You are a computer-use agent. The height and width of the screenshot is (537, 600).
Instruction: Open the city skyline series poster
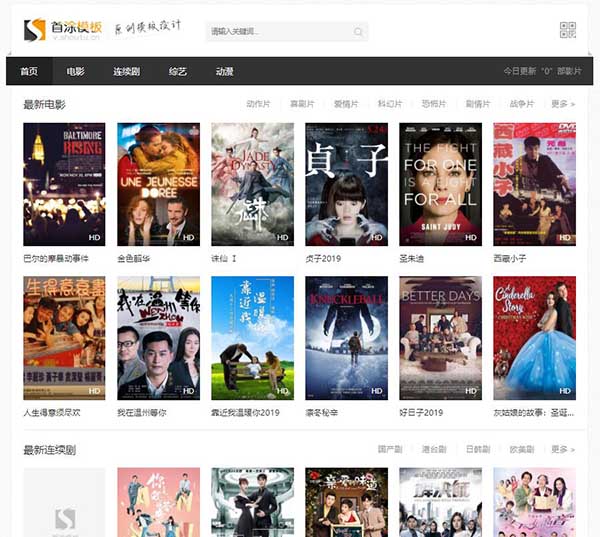point(441,502)
